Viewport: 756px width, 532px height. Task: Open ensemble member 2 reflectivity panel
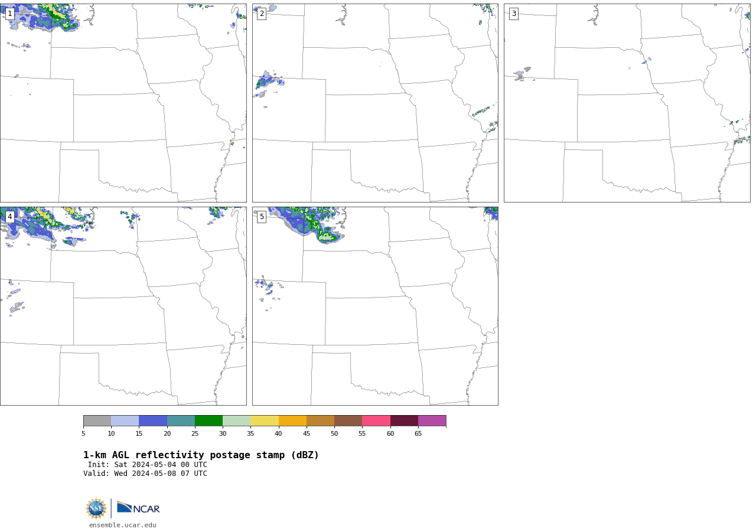[375, 103]
